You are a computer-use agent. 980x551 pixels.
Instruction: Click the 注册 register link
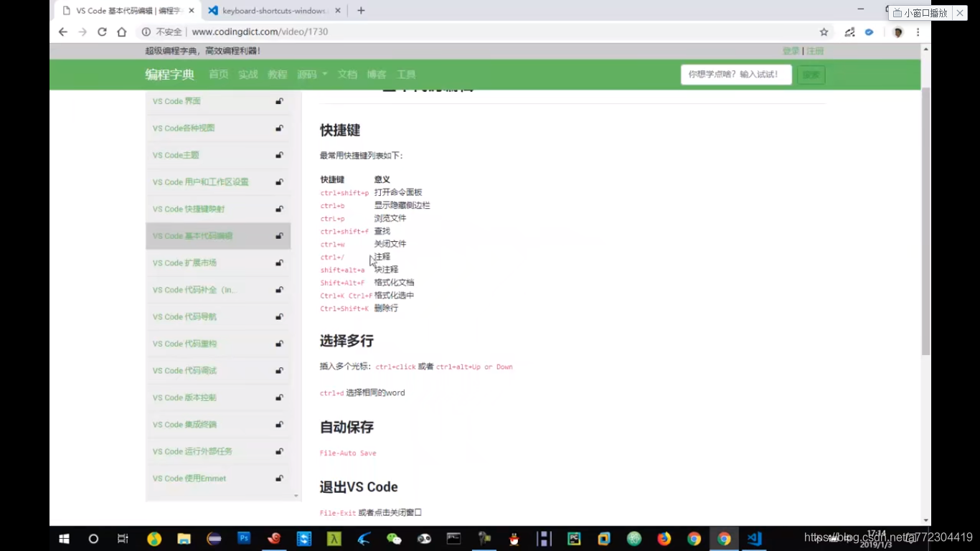point(815,51)
